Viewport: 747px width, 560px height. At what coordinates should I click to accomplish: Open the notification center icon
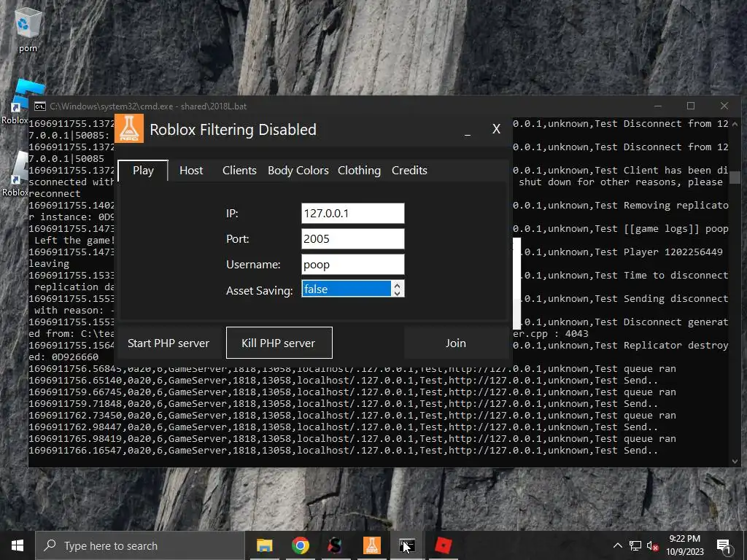pos(723,546)
